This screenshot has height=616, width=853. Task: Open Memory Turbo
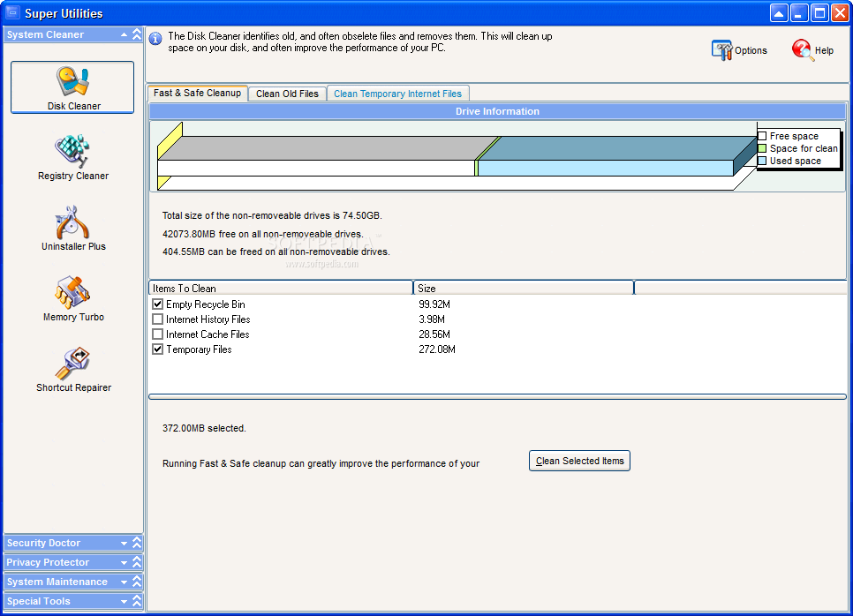tap(73, 299)
